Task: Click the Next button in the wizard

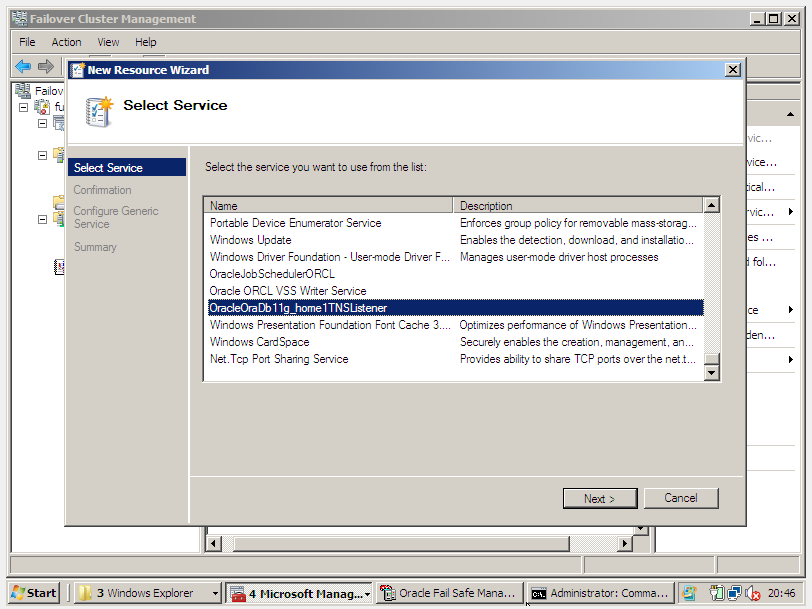Action: [600, 498]
